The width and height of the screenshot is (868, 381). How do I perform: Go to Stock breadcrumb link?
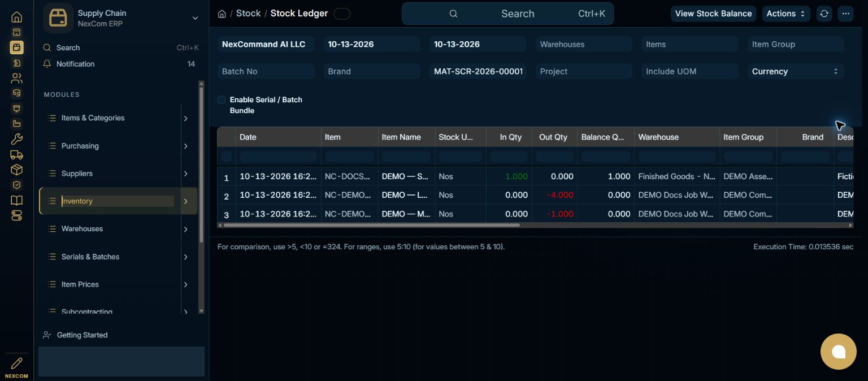coord(248,14)
